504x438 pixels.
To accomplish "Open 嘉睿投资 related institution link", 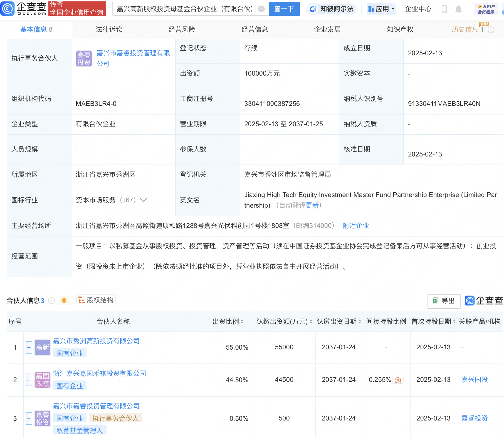I will 475,418.
